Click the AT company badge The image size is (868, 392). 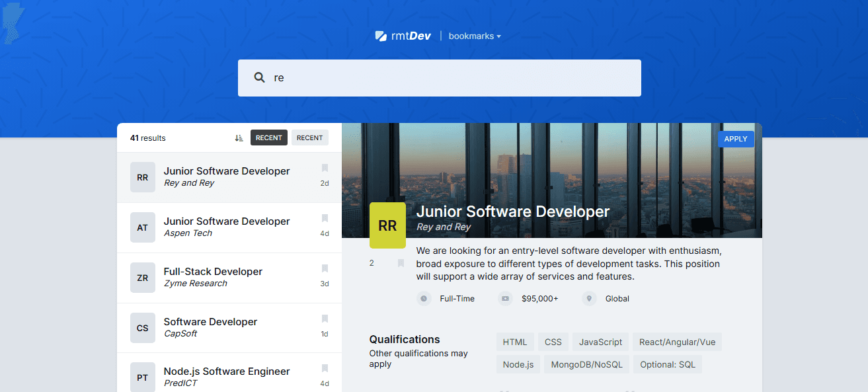(143, 227)
